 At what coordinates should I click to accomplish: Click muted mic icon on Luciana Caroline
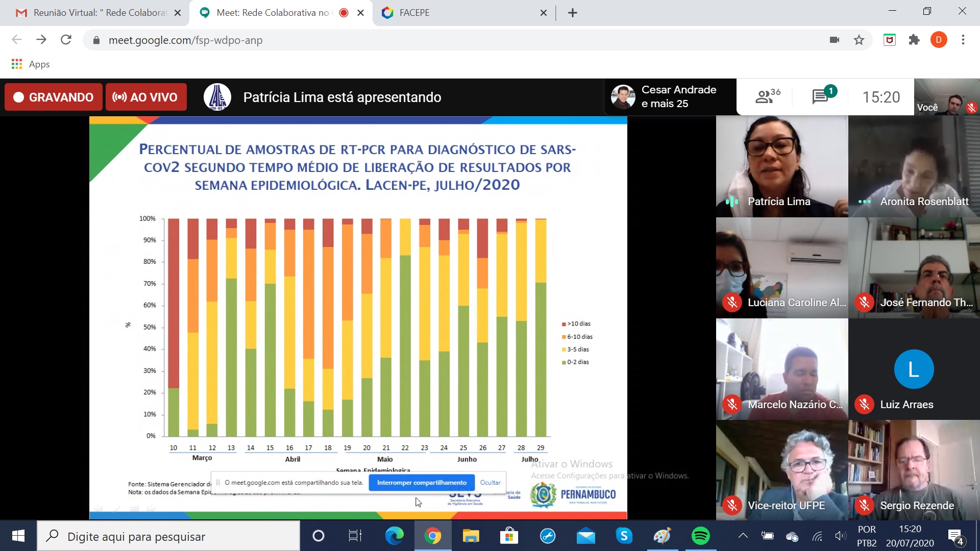(732, 303)
